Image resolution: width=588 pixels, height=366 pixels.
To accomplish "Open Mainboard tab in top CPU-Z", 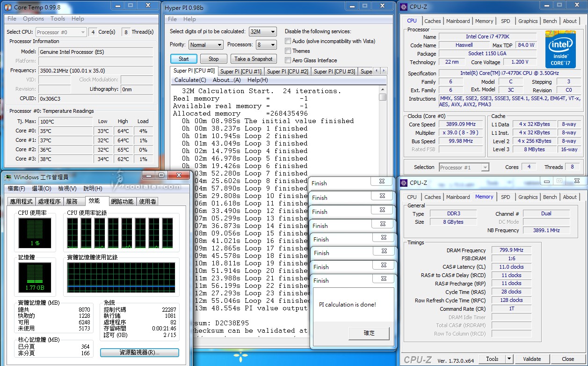I will coord(458,21).
